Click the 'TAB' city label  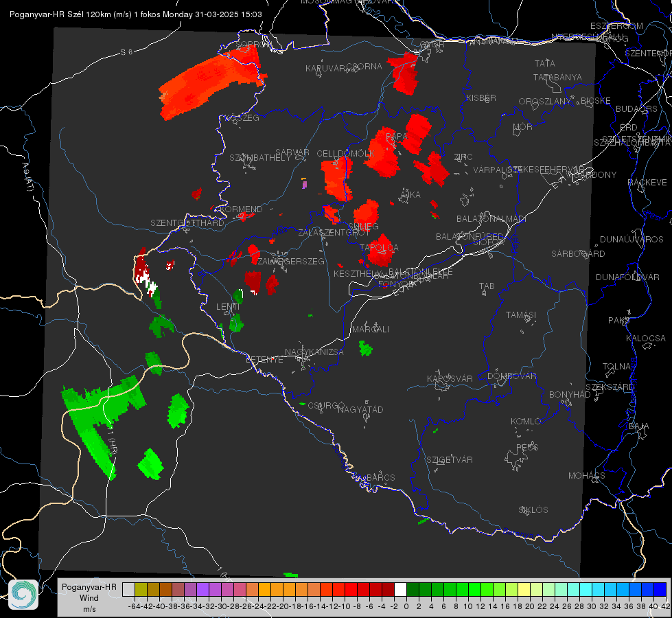[x=487, y=286]
